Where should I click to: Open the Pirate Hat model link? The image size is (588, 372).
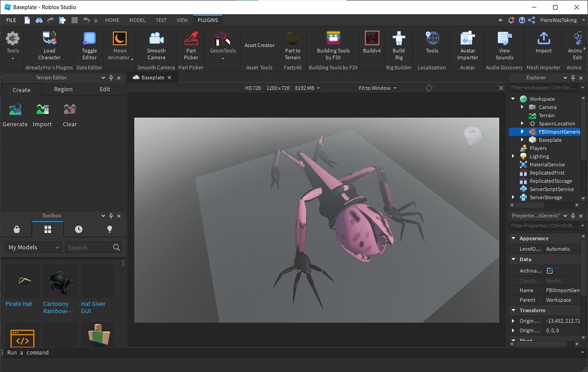19,304
